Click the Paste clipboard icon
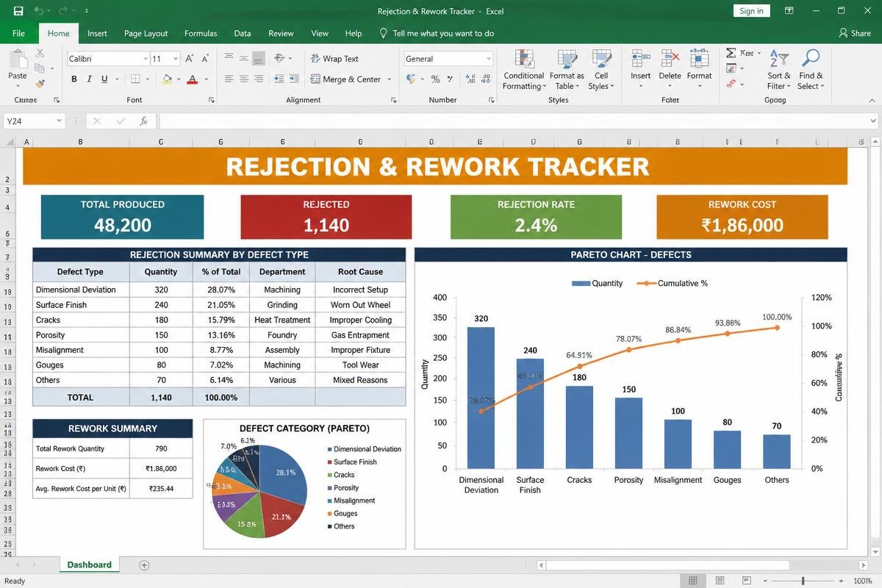 tap(18, 60)
